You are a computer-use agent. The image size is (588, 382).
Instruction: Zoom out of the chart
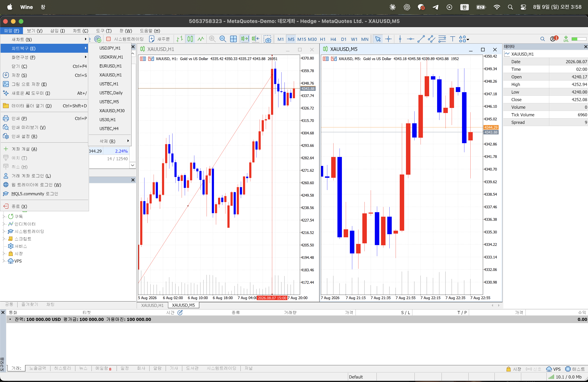point(223,39)
